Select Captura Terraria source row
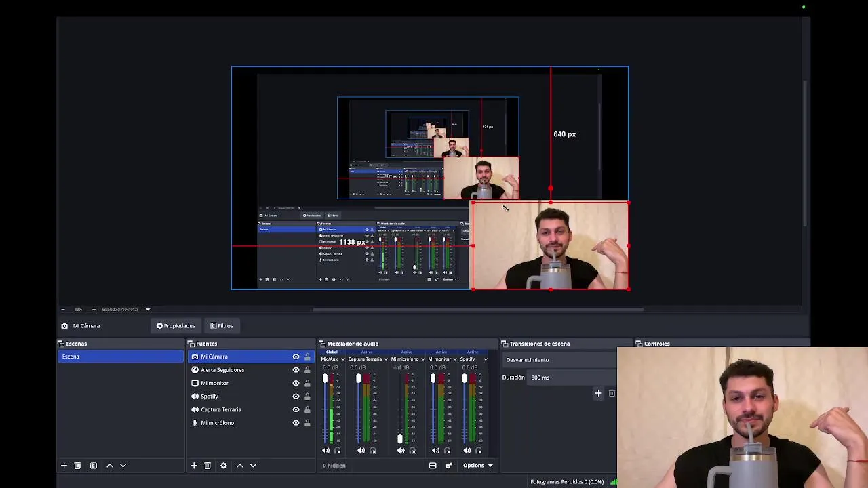Screen dimensions: 868x488 251,409
